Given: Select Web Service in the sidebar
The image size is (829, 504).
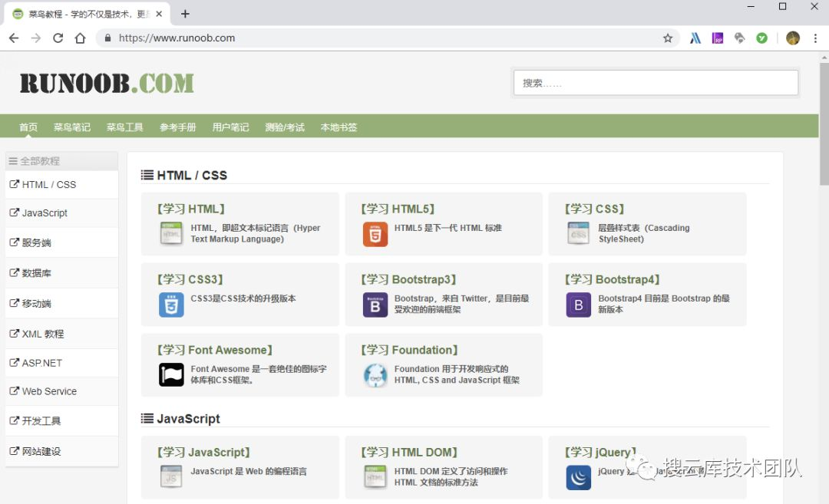Looking at the screenshot, I should [61, 391].
